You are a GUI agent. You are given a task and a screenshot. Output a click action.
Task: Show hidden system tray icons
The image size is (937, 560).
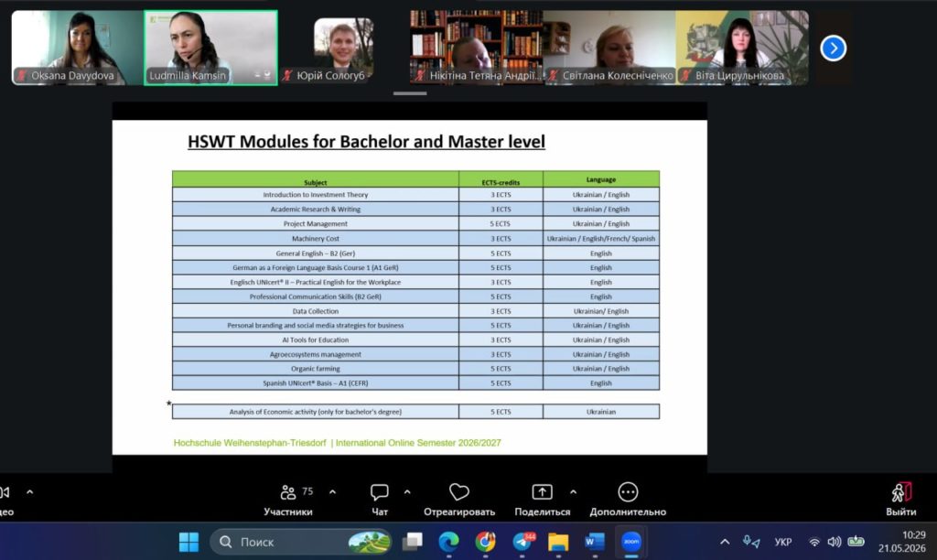click(725, 542)
